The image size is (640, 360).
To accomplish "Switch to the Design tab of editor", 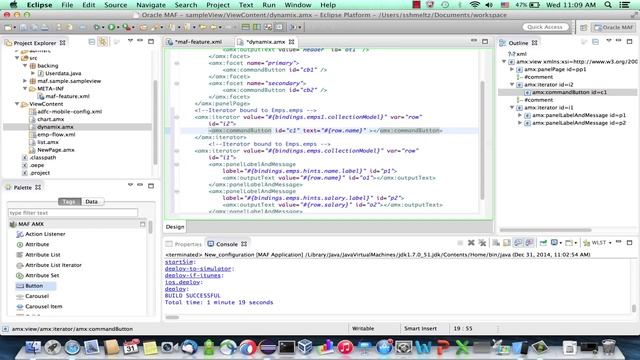I will pyautogui.click(x=175, y=227).
